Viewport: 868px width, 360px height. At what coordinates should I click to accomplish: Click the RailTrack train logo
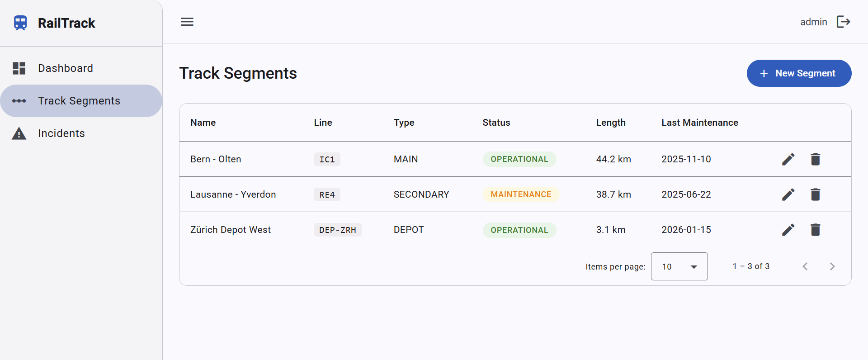point(20,23)
